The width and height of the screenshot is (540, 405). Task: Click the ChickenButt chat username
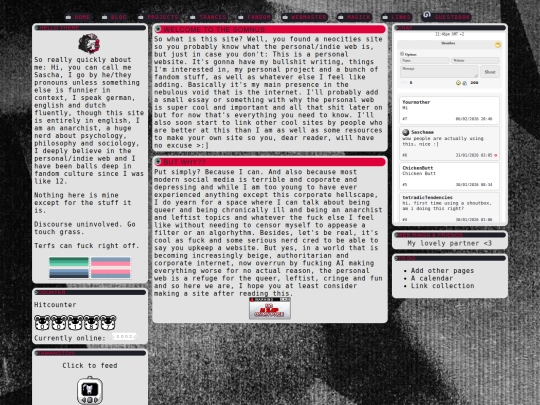pyautogui.click(x=418, y=168)
